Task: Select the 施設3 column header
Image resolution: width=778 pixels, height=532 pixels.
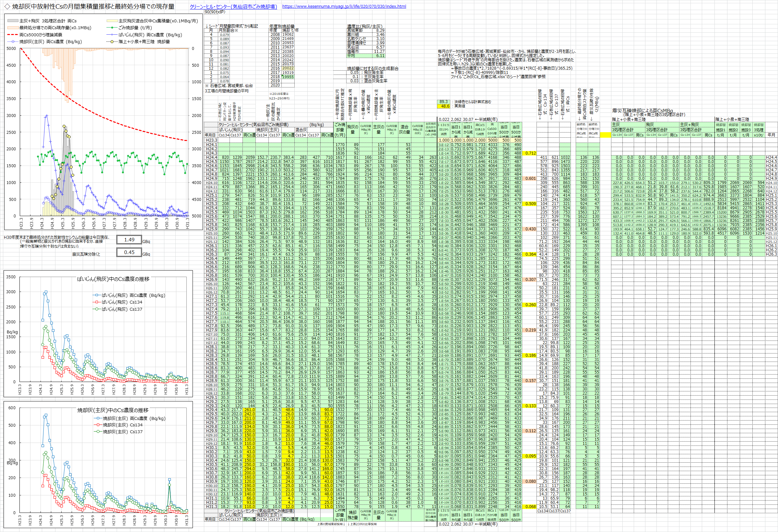Action: click(746, 130)
